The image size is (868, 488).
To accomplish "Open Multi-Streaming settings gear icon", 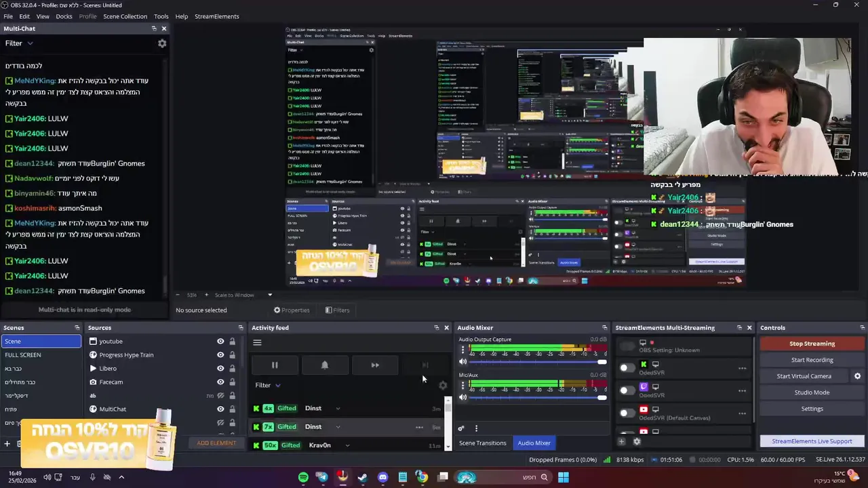I will [x=637, y=442].
